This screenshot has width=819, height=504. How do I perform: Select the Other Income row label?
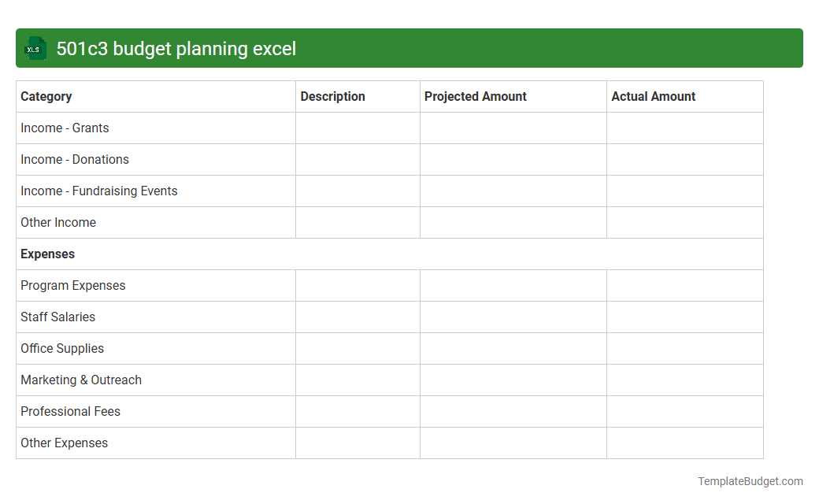pos(58,222)
